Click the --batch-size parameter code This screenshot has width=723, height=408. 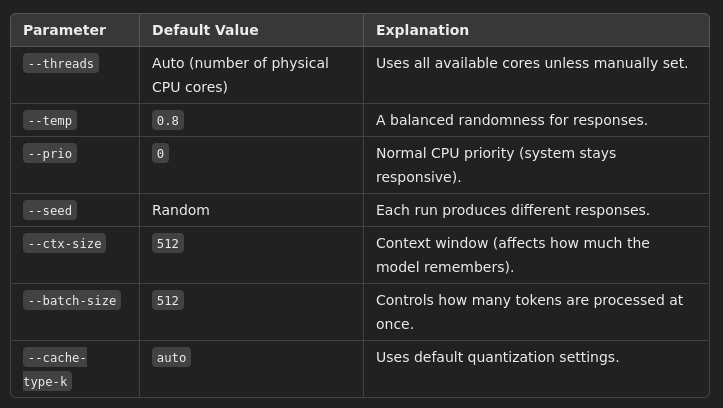72,300
